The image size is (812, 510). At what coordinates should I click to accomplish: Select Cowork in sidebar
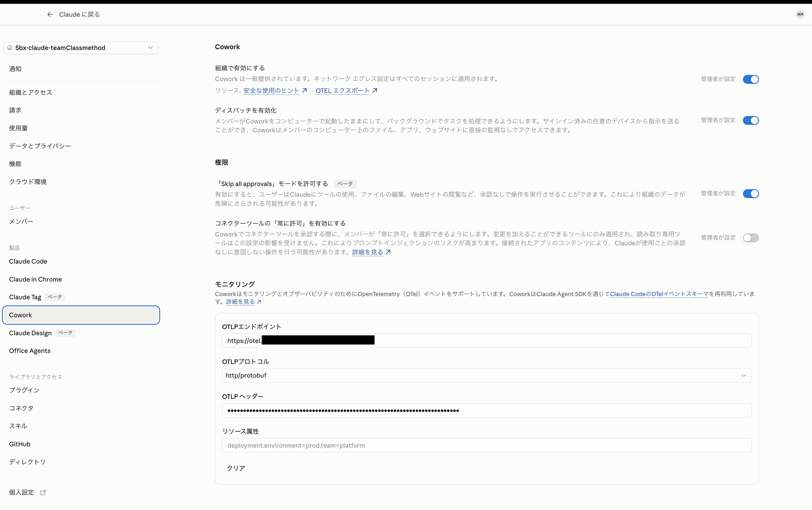pyautogui.click(x=81, y=315)
